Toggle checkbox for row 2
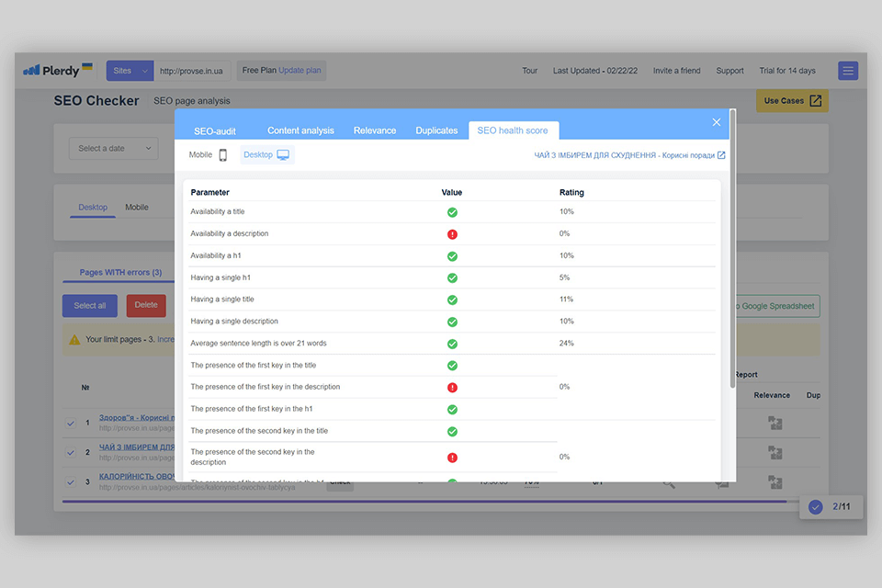This screenshot has width=882, height=588. [71, 452]
